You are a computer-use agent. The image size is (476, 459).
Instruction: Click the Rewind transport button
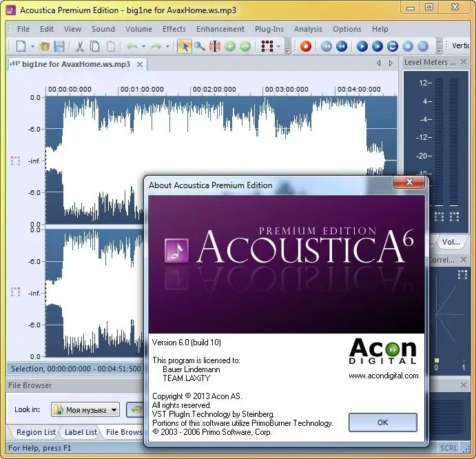coord(342,46)
